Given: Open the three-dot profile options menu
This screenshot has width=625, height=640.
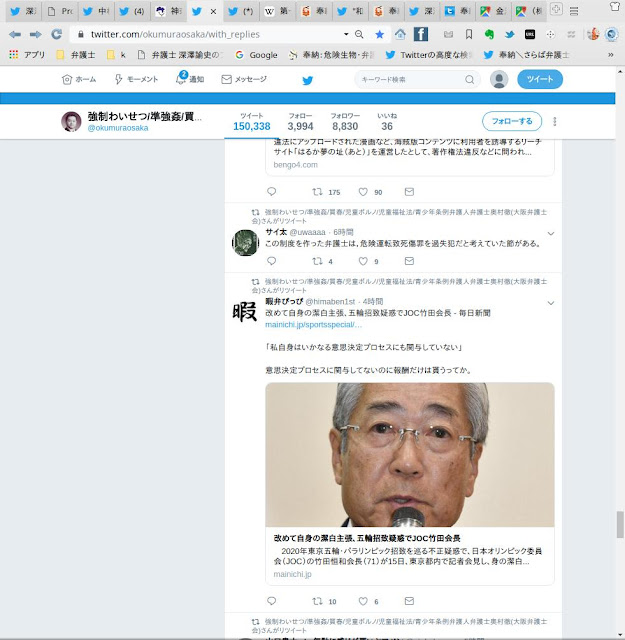Looking at the screenshot, I should [554, 121].
